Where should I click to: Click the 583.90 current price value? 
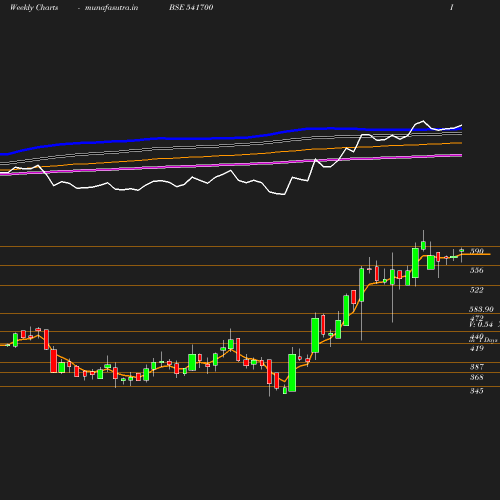tap(481, 309)
